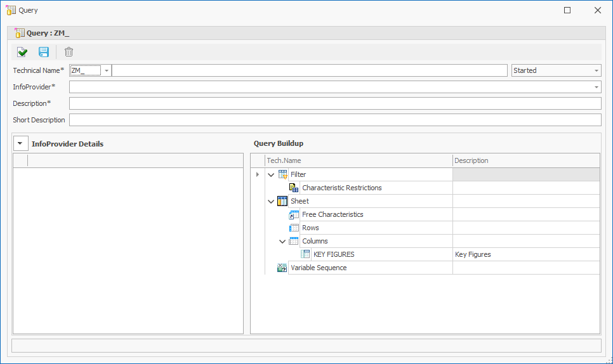Viewport: 613px width, 364px height.
Task: Click the validate check icon in toolbar
Action: pyautogui.click(x=22, y=52)
